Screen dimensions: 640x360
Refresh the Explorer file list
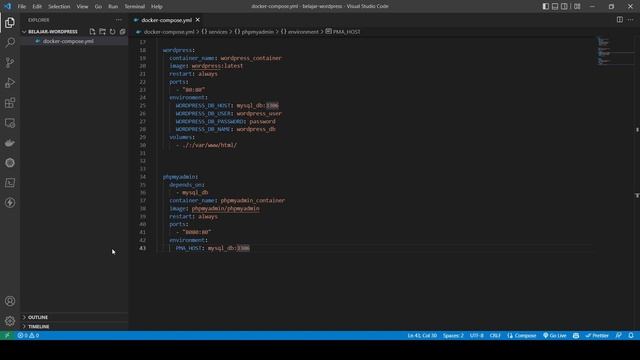[112, 31]
